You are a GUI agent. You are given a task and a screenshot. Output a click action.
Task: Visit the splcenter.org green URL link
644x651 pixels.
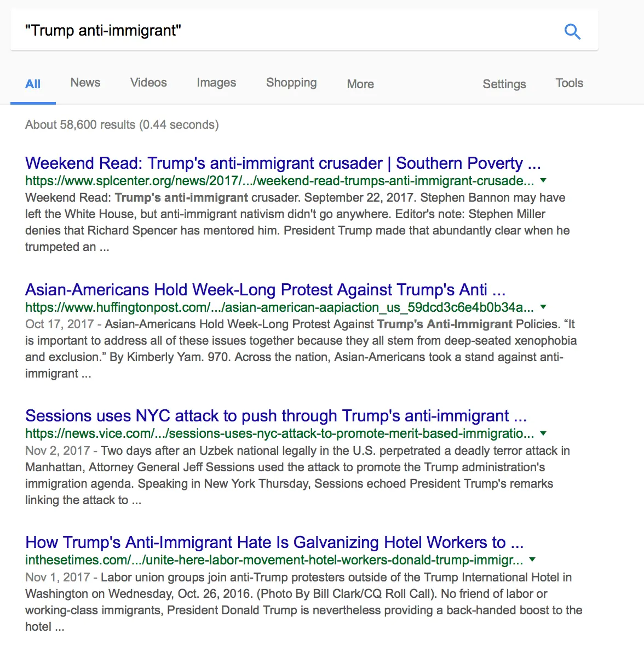[279, 180]
